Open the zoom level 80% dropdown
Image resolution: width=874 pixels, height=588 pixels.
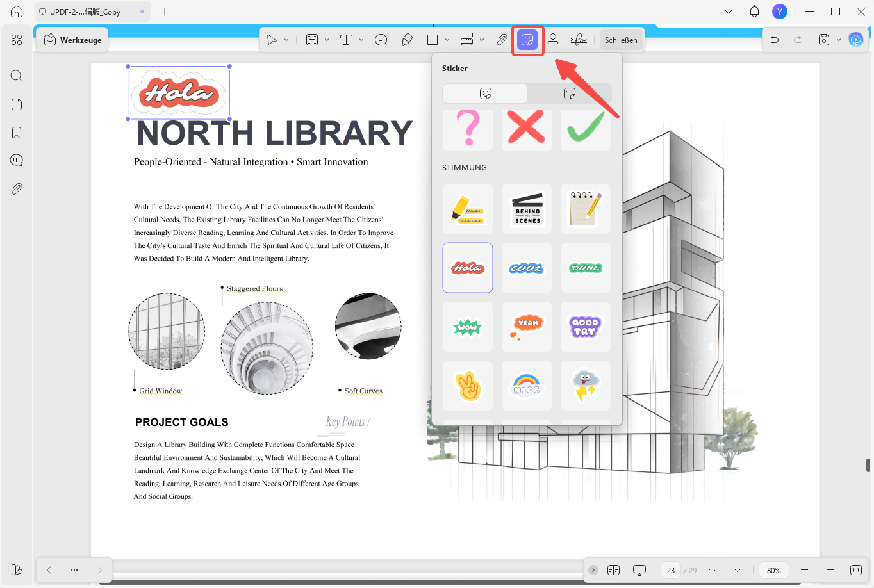point(774,570)
